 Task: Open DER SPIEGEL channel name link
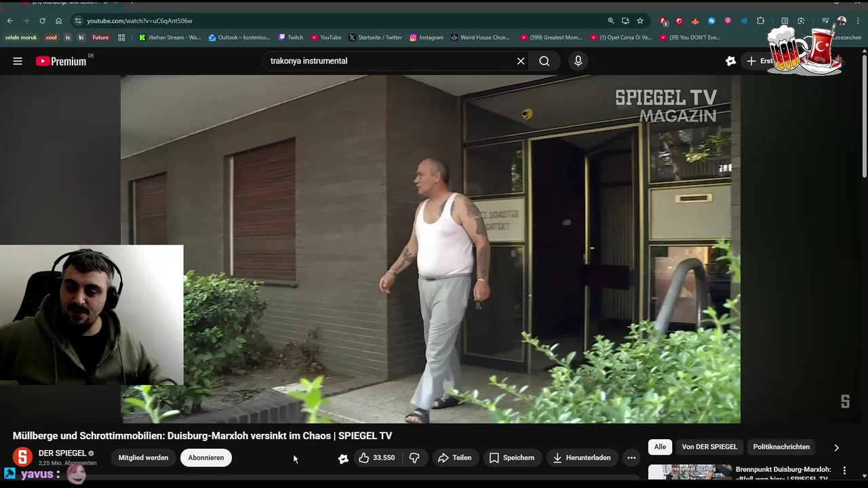point(62,453)
